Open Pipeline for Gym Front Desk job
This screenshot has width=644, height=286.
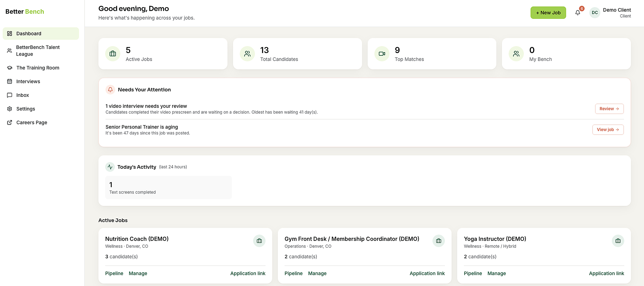pyautogui.click(x=293, y=274)
